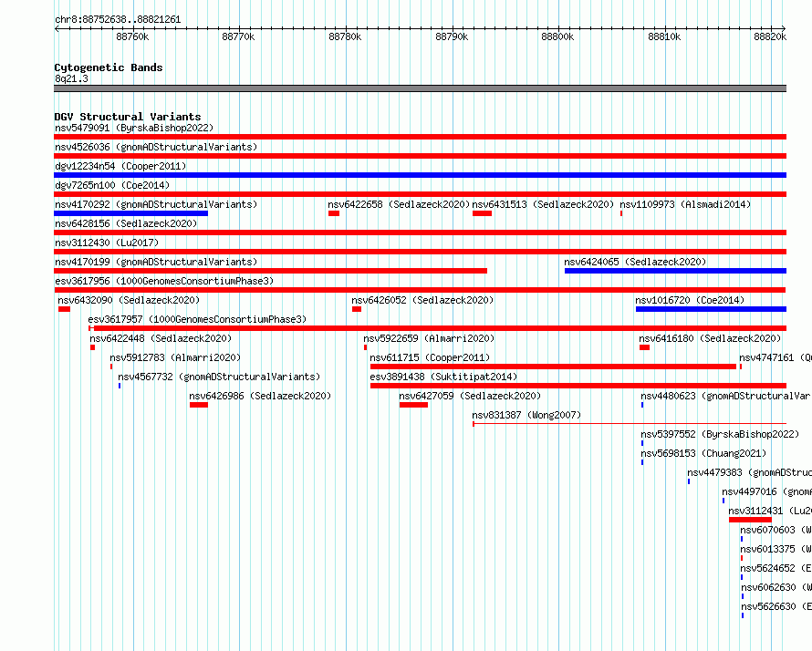
Task: Open nsv5912783 (Almarri2020) label
Action: coord(175,357)
